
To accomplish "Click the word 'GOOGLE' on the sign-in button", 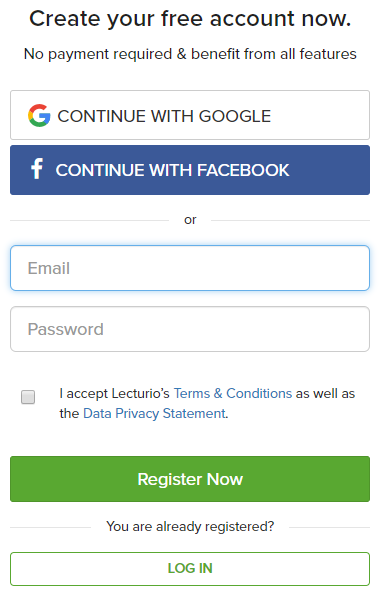I will tap(235, 116).
